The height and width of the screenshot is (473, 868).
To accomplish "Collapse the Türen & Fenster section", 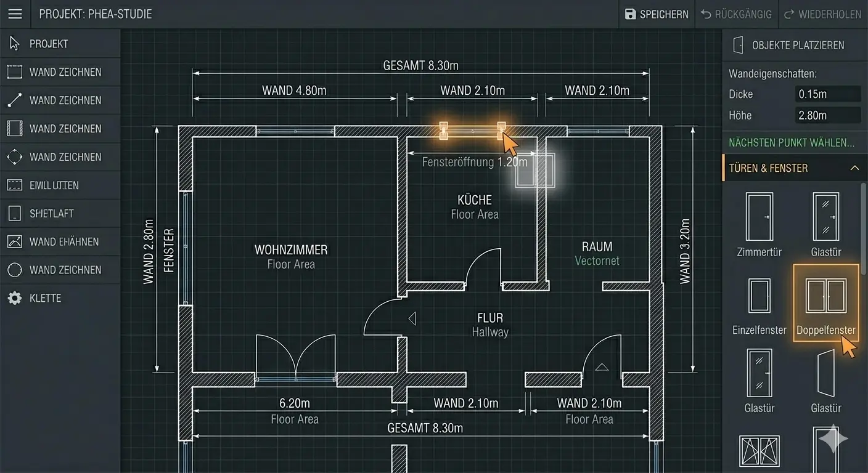I will pos(854,168).
